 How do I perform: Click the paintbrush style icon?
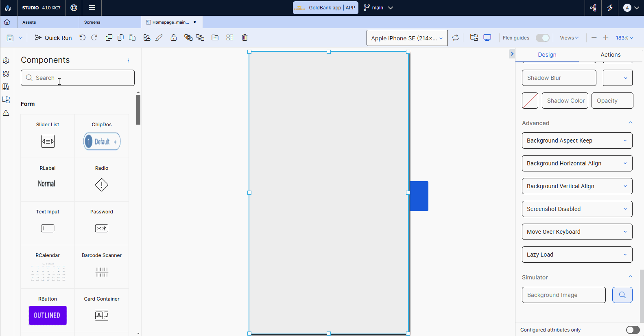click(x=159, y=37)
